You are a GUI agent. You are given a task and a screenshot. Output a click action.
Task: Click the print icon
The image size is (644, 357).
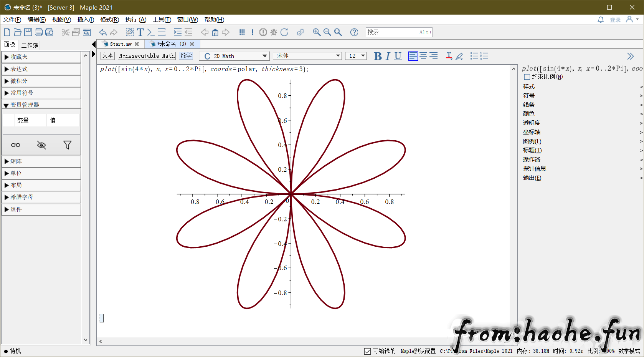38,32
